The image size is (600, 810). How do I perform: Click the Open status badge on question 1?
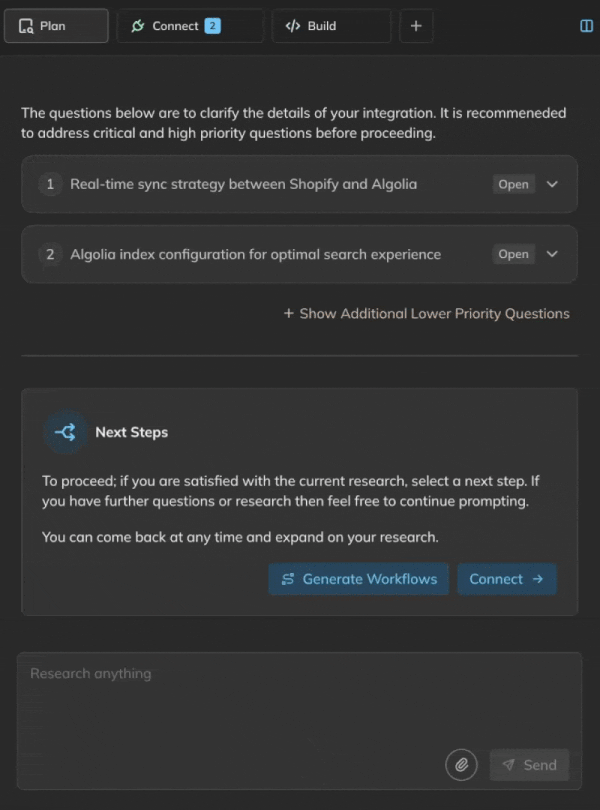click(x=513, y=184)
